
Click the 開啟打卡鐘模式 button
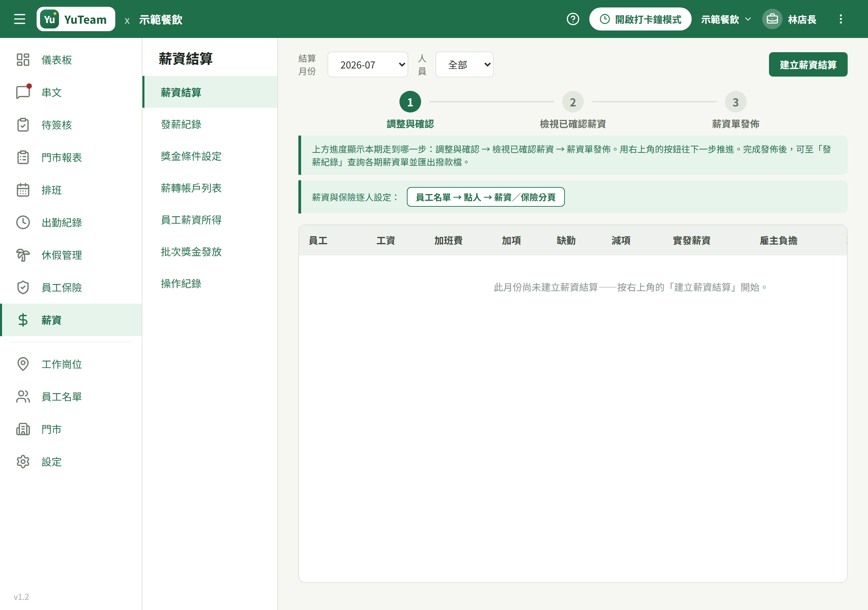(640, 19)
